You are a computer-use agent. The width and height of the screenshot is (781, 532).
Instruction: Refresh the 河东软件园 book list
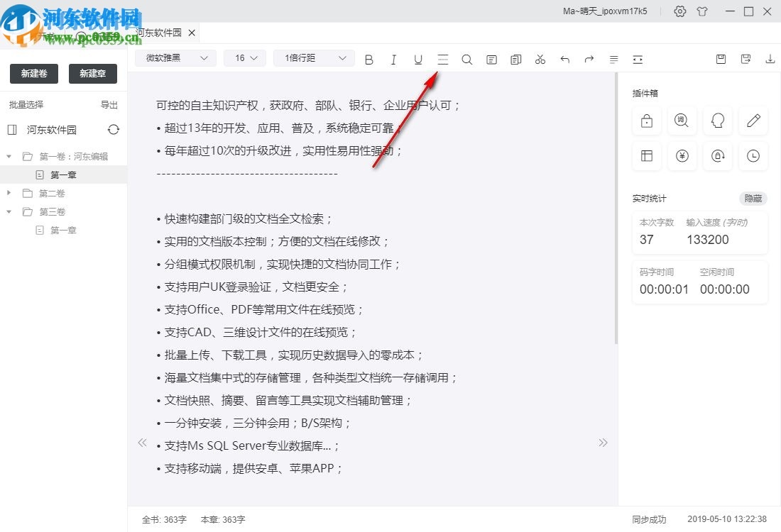[114, 130]
